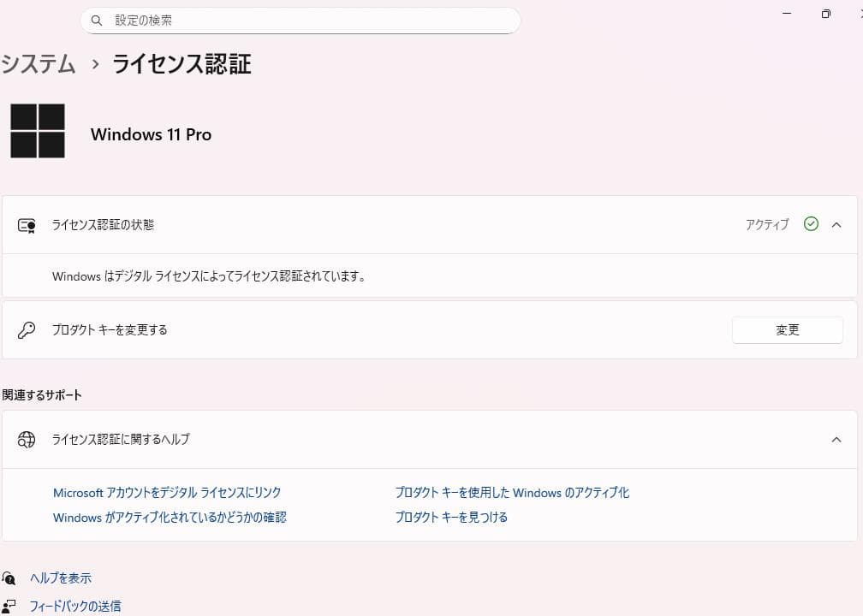Open Microsoft アカウントをデジタル ライセンスにリンク link

coord(168,492)
